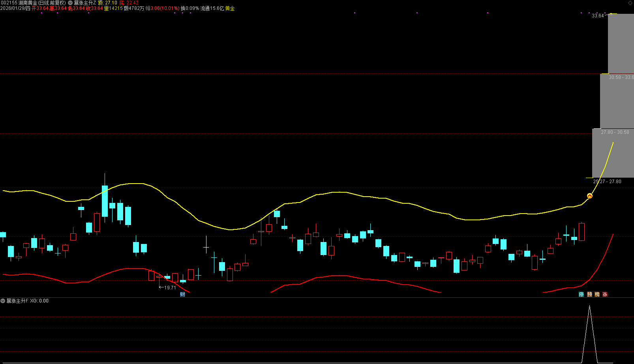Click the 30.58 - 33.6 price range label

coord(621,77)
